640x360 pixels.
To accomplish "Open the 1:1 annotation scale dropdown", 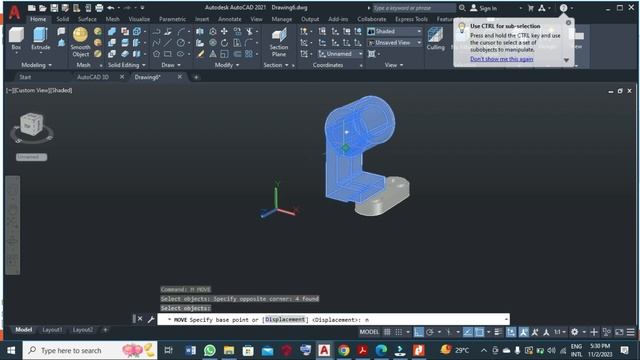I will click(x=559, y=332).
